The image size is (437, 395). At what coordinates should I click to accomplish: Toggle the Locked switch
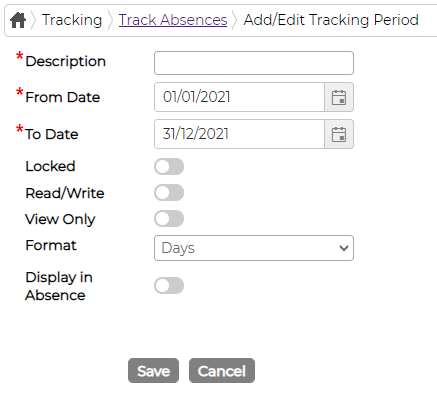(x=169, y=167)
